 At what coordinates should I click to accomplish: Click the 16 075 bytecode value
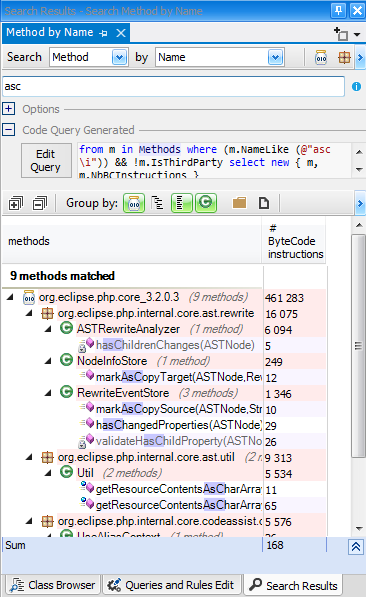[x=281, y=314]
